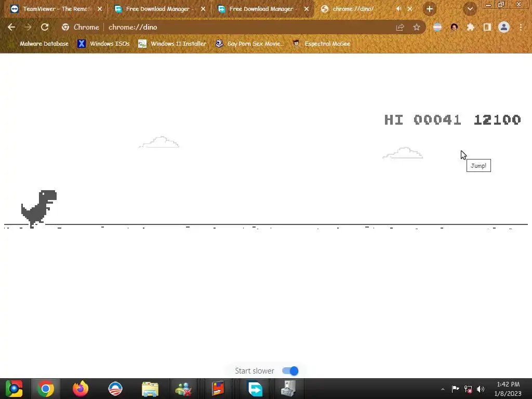The height and width of the screenshot is (399, 532).
Task: Open Google Chrome from the taskbar
Action: tap(46, 389)
